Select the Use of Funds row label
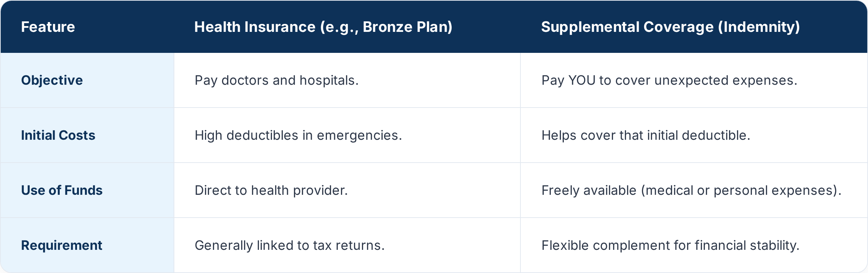The width and height of the screenshot is (868, 273). [x=62, y=190]
